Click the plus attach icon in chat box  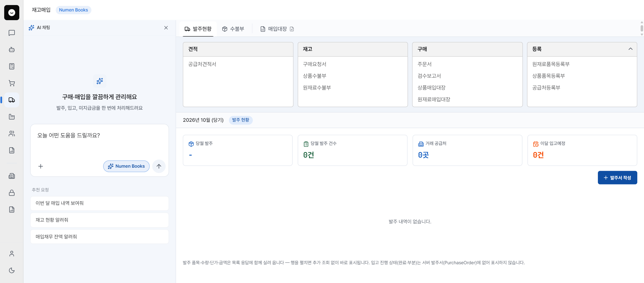pos(41,166)
